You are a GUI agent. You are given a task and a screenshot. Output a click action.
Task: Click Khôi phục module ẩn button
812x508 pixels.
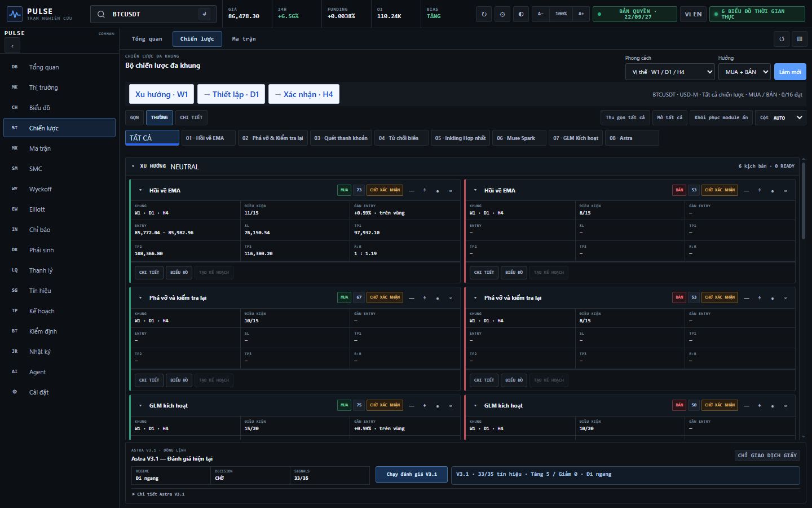click(x=721, y=117)
